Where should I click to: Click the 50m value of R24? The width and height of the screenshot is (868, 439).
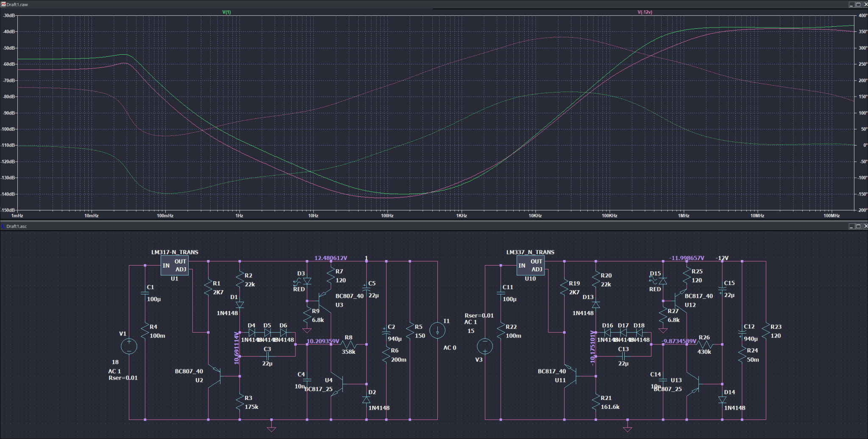(753, 360)
